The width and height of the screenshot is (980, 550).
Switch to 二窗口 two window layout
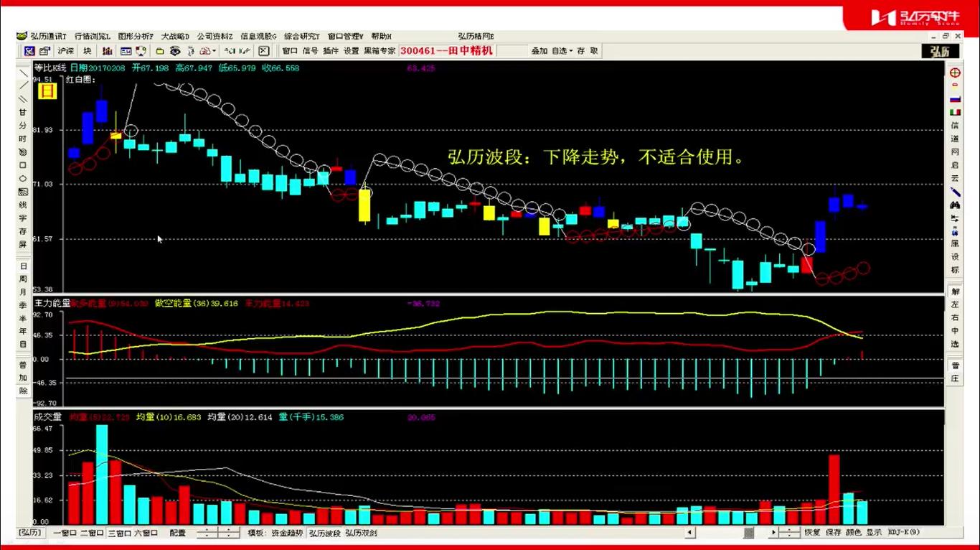click(x=92, y=533)
